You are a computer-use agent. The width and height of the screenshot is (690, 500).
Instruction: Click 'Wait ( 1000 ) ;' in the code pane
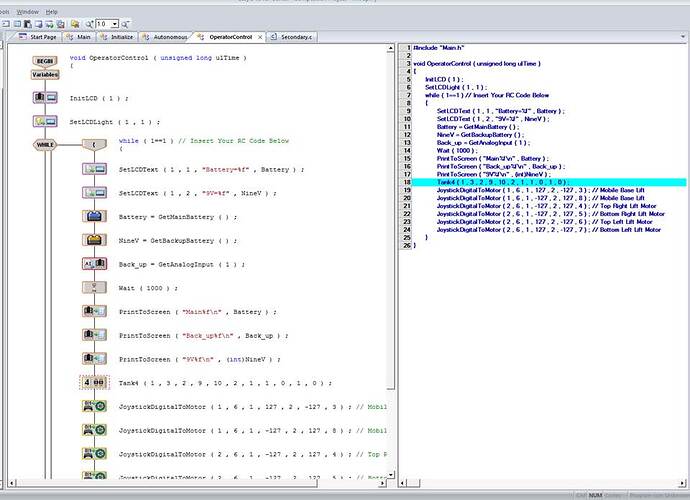(x=457, y=151)
